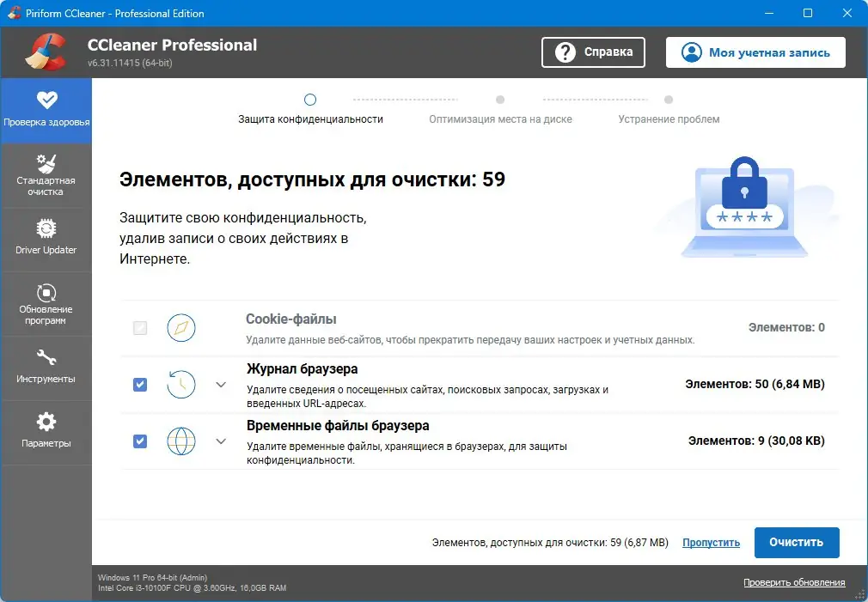
Task: Click the globe icon for Временные файлы браузера
Action: 180,441
